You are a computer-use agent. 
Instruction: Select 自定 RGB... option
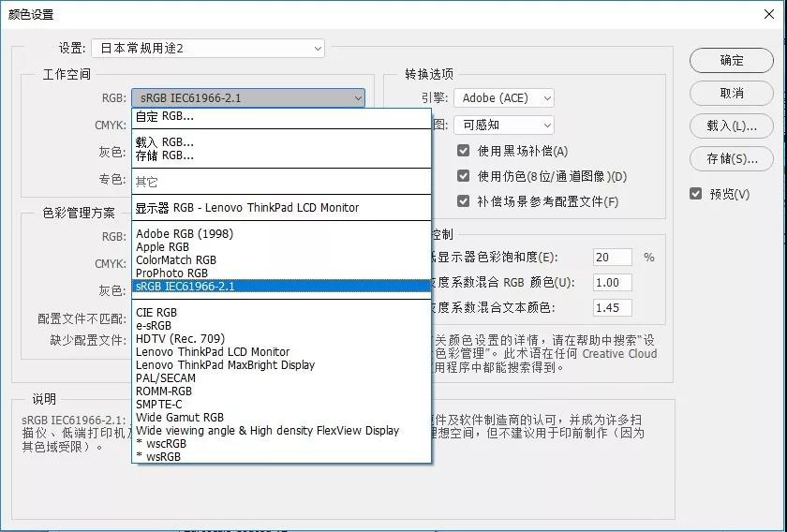pyautogui.click(x=165, y=117)
